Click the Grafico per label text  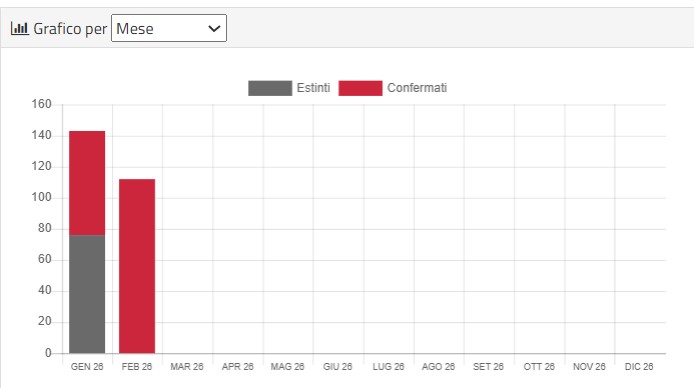click(70, 29)
